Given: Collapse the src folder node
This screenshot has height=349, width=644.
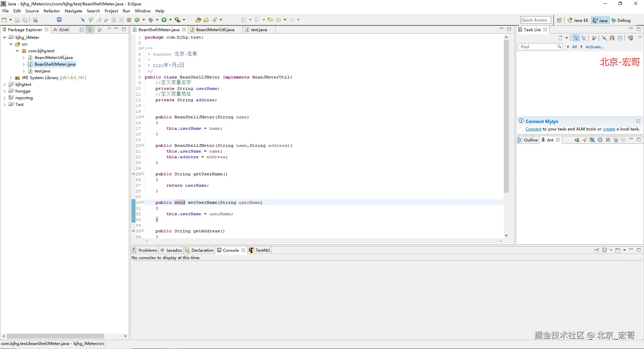Looking at the screenshot, I should pyautogui.click(x=11, y=44).
